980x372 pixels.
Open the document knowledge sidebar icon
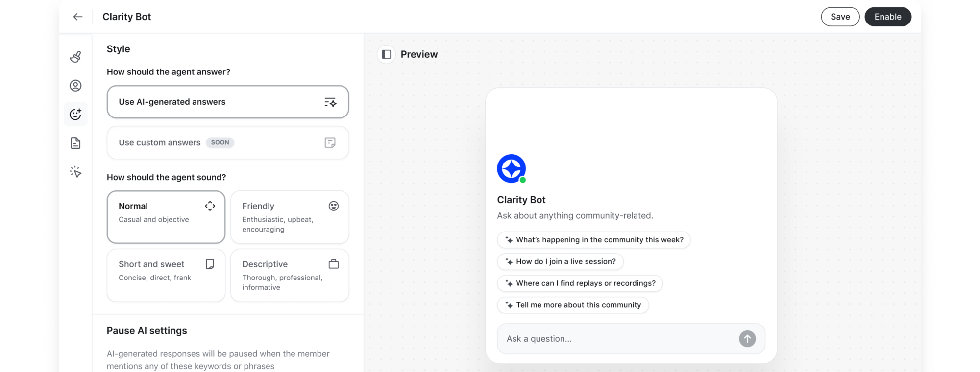pyautogui.click(x=75, y=143)
